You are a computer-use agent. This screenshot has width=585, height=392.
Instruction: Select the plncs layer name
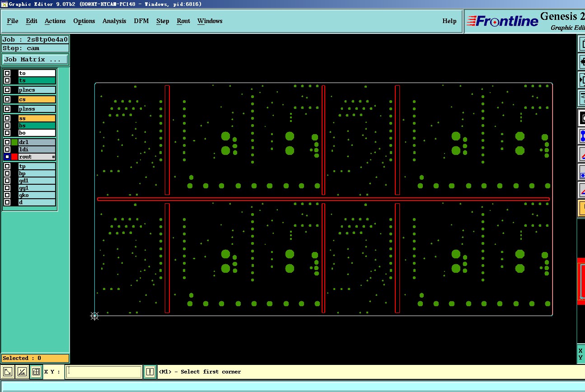point(37,90)
